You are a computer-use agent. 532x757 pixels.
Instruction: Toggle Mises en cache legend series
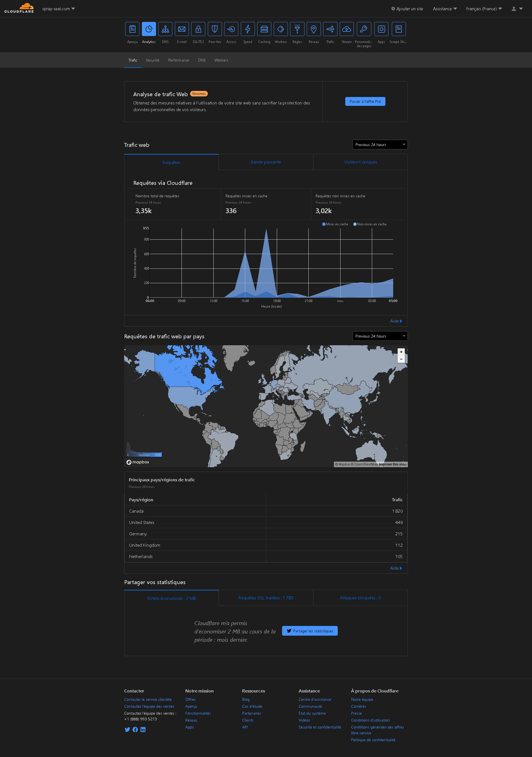335,224
